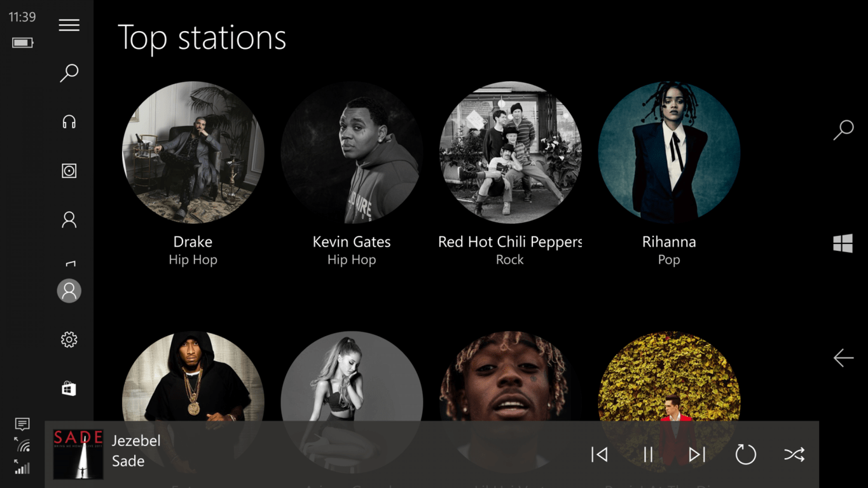868x488 pixels.
Task: Open the Sade album art thumbnail
Action: tap(78, 454)
